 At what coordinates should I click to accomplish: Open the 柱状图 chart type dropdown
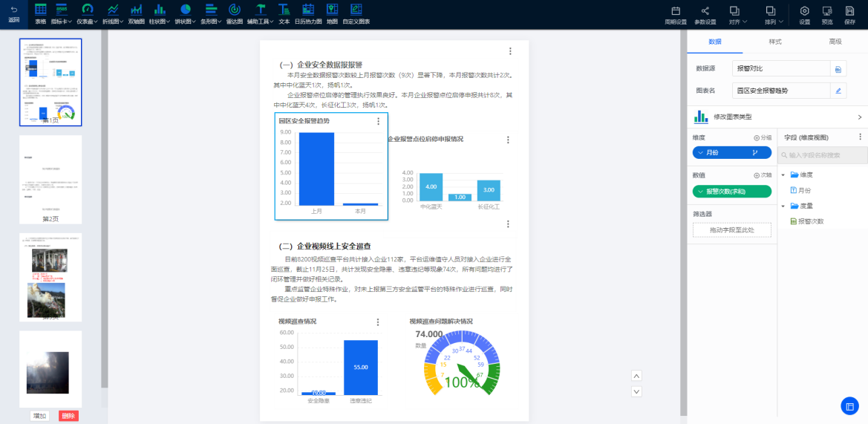(160, 13)
